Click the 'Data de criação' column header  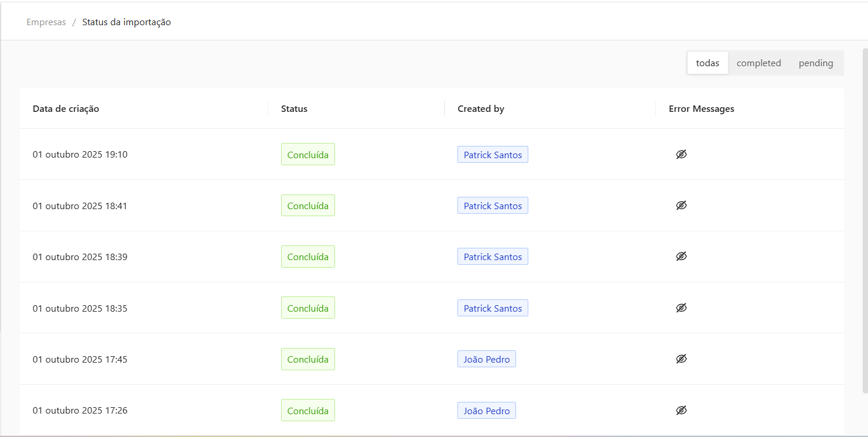[66, 108]
